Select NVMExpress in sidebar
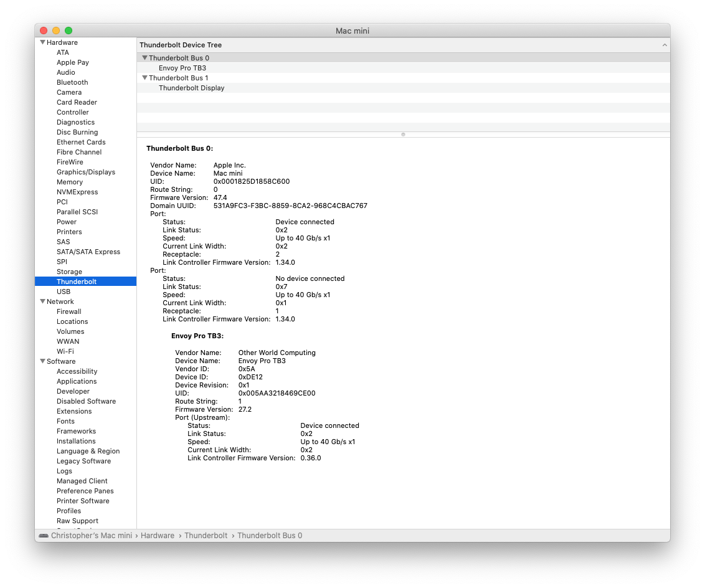The width and height of the screenshot is (705, 588). (77, 192)
